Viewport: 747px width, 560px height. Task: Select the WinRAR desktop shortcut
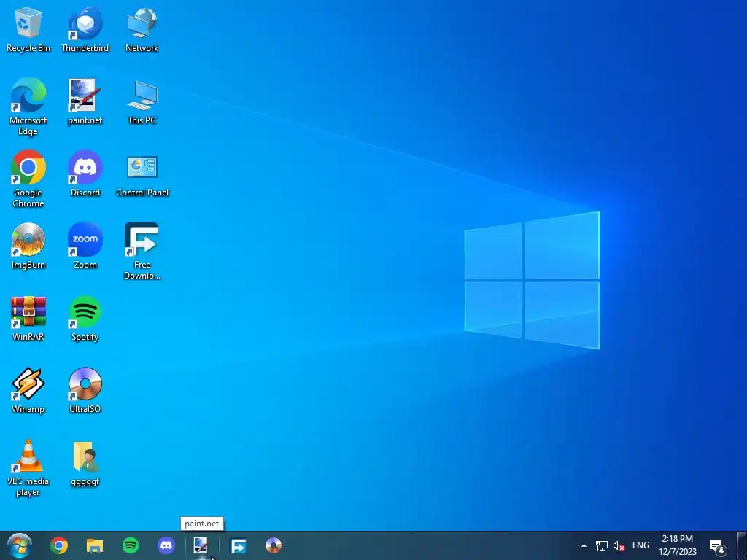point(28,319)
